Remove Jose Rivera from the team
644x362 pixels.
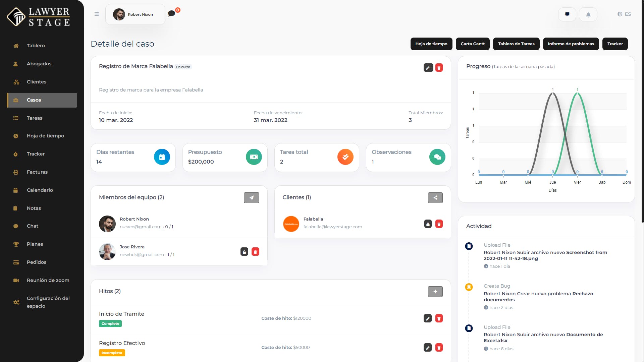256,252
